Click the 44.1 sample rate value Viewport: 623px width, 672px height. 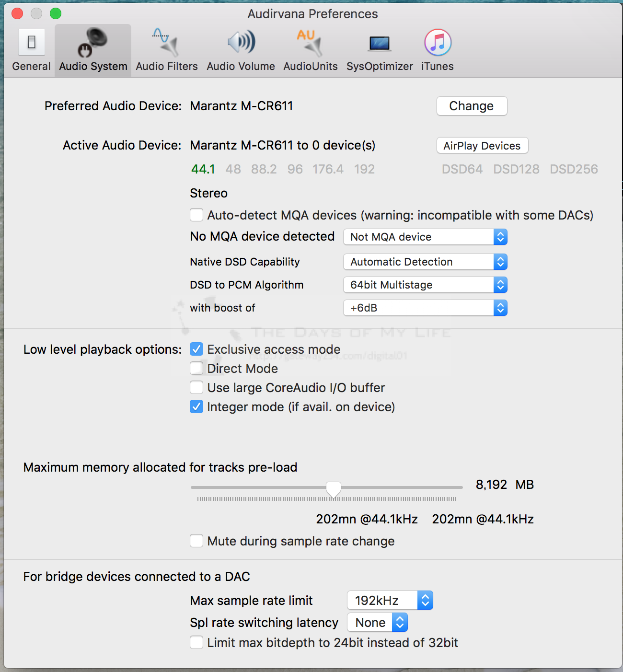203,169
